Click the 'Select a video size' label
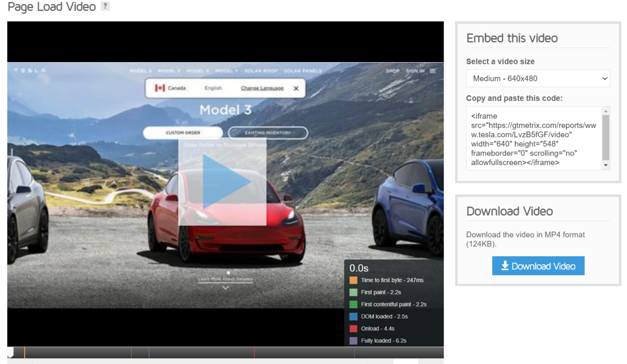The height and width of the screenshot is (364, 627). 501,61
